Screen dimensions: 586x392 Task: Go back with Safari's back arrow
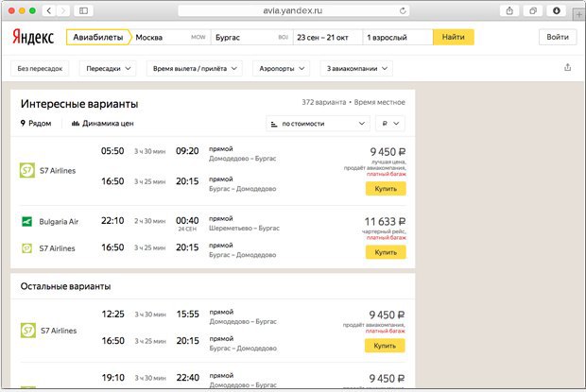(x=49, y=10)
